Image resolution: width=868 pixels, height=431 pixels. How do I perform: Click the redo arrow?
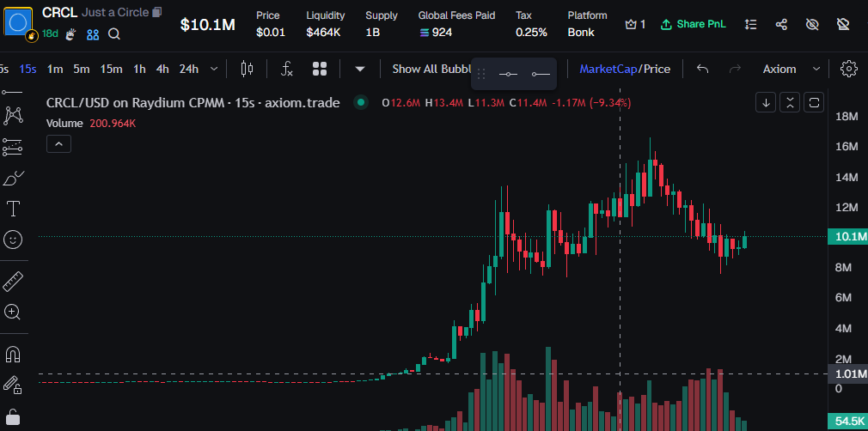(x=735, y=70)
